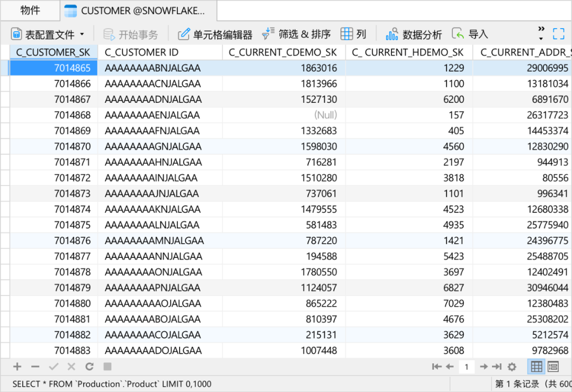Viewport: 572px width, 392px height.
Task: Select cell 7014865
Action: click(53, 68)
